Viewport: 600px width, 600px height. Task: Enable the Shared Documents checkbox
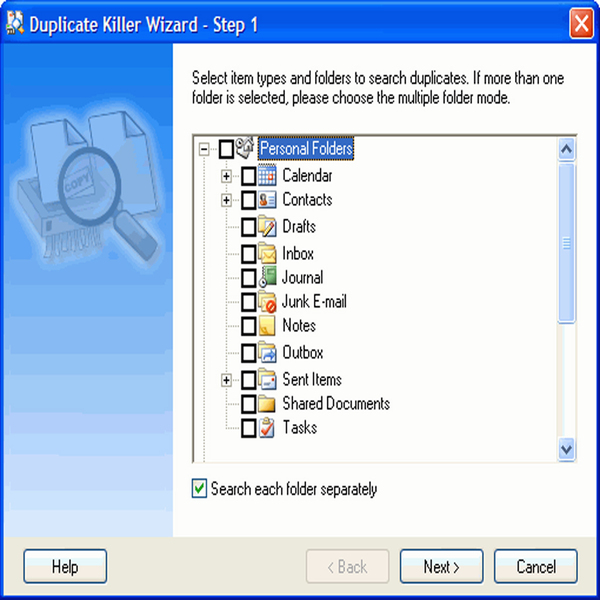pyautogui.click(x=249, y=404)
